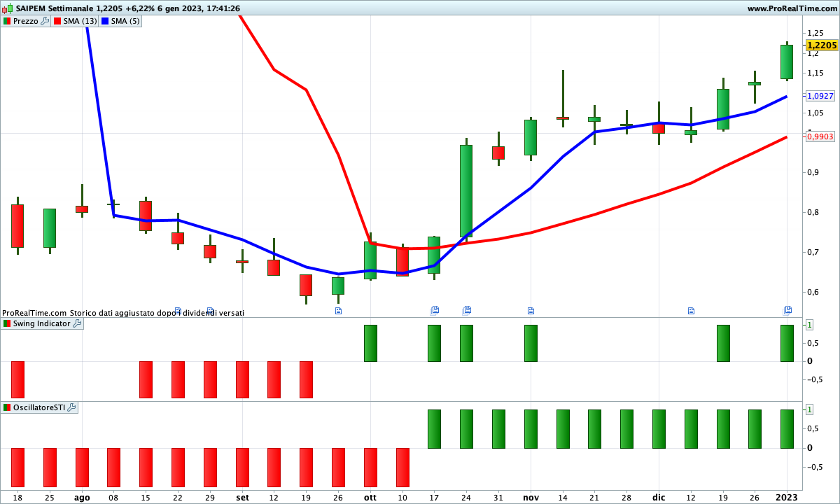Select the SMA (5) legend label
The image size is (840, 504).
125,21
